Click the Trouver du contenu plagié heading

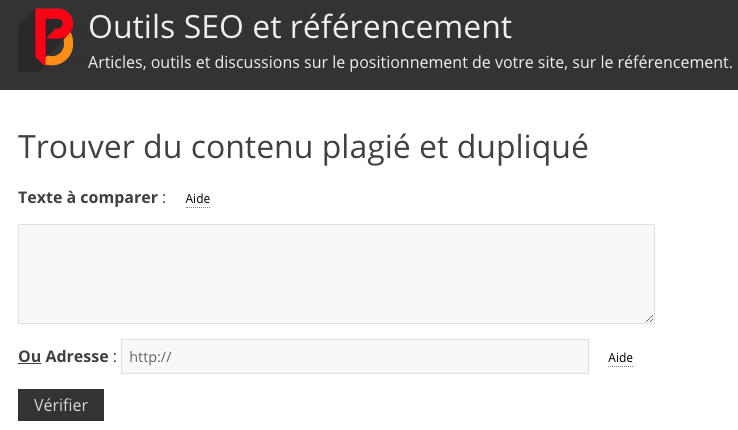[x=303, y=146]
